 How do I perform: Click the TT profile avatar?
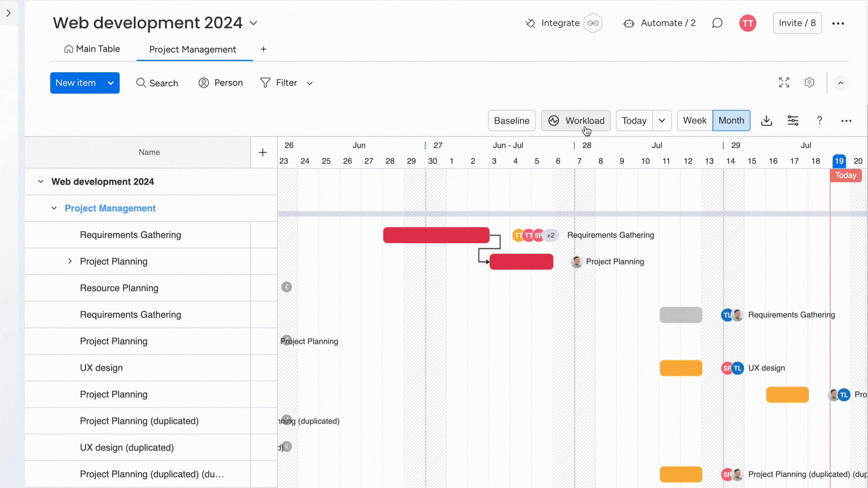[x=747, y=23]
